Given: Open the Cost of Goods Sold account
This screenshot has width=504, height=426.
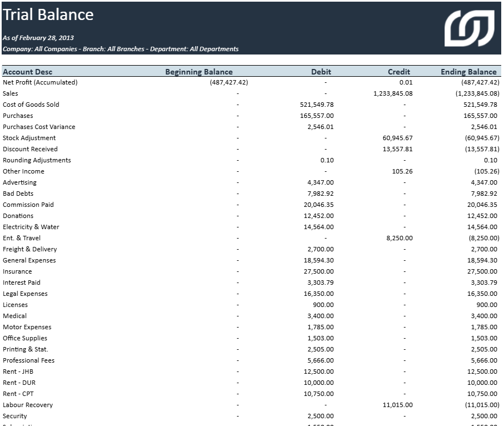Looking at the screenshot, I should tap(29, 105).
